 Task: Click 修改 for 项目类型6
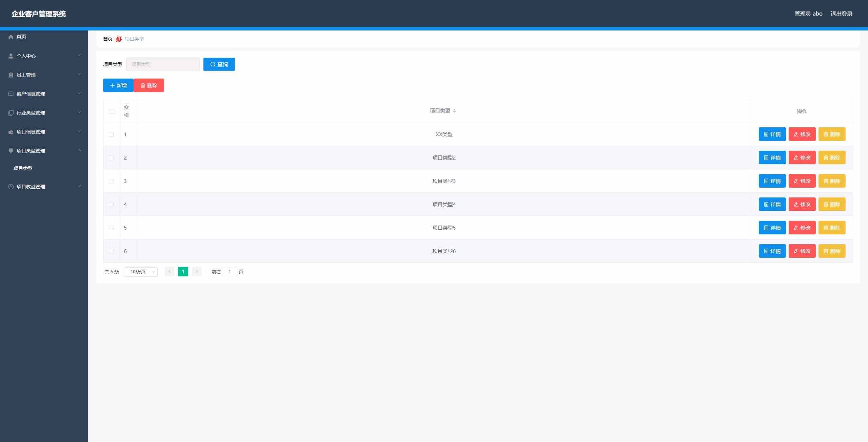pyautogui.click(x=802, y=251)
